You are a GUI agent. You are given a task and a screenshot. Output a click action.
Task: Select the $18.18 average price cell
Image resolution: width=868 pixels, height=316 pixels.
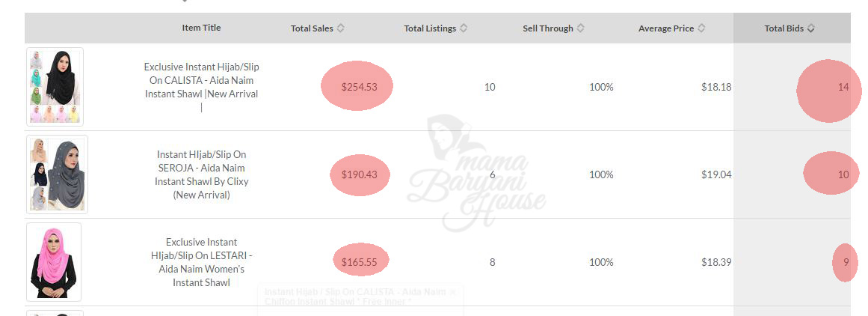[x=716, y=87]
